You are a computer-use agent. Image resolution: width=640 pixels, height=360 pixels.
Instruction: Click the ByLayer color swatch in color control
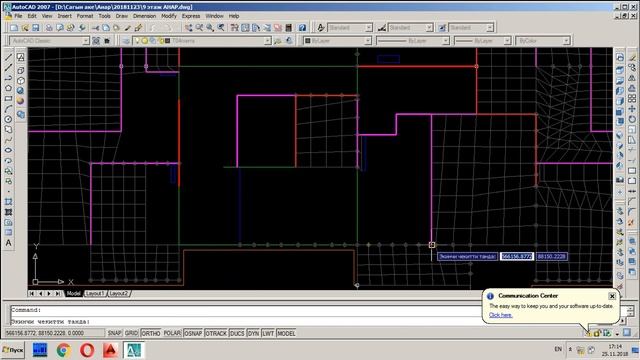(308, 41)
